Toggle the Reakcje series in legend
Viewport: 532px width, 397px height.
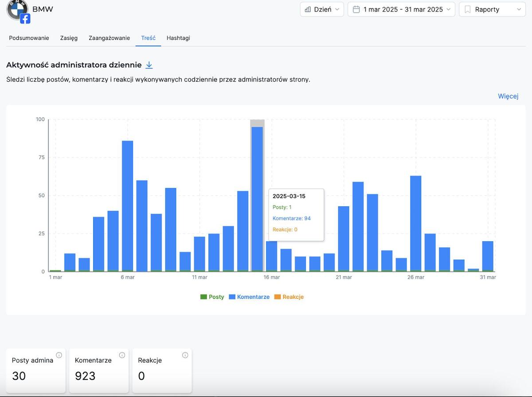pos(289,297)
